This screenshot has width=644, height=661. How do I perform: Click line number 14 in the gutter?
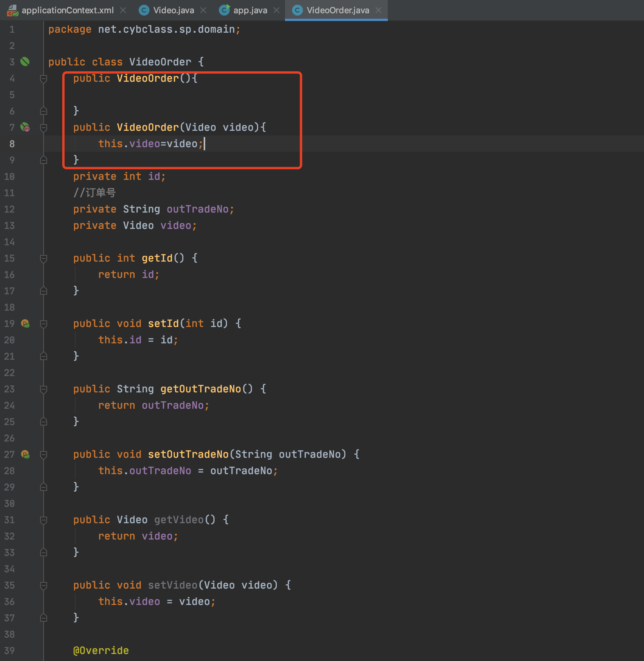click(9, 242)
